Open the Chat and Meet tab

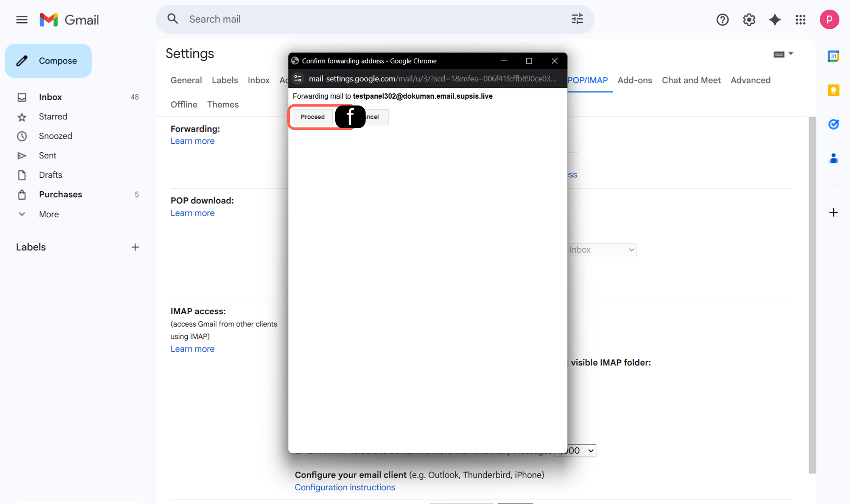pos(691,80)
